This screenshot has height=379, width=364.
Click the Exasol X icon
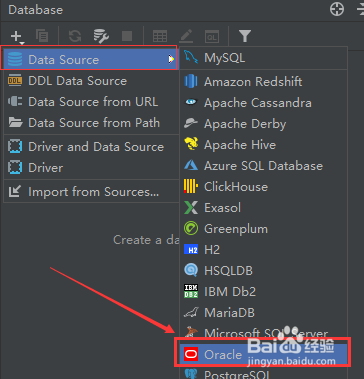coord(191,207)
